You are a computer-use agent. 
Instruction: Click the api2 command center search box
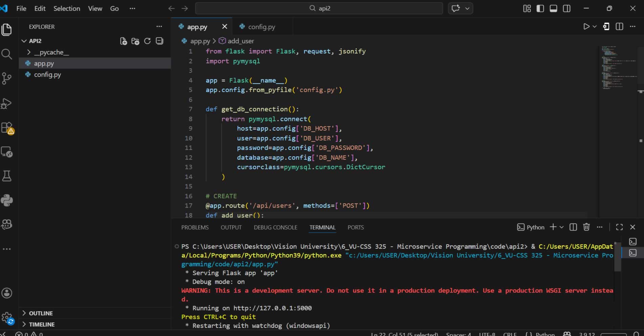pos(319,8)
